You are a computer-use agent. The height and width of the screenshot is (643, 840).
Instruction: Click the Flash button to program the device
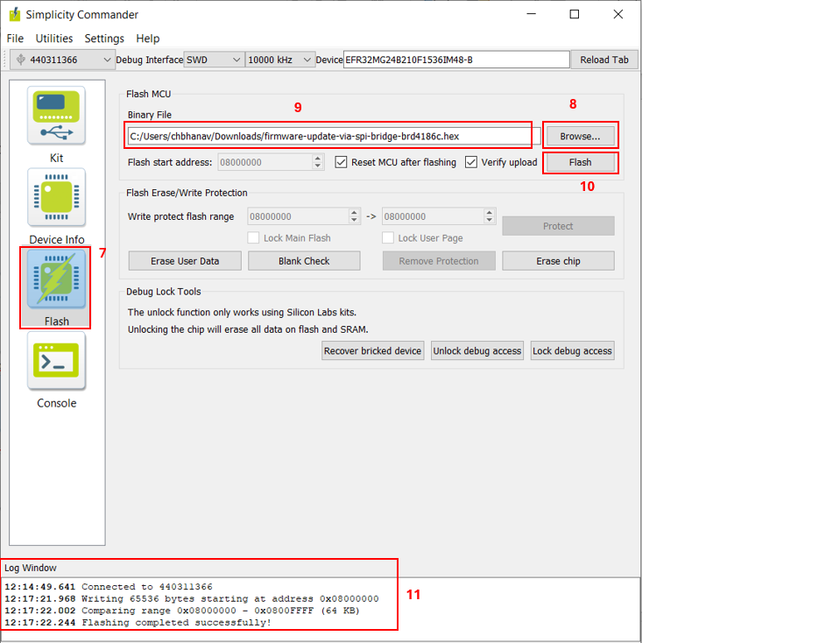[580, 162]
